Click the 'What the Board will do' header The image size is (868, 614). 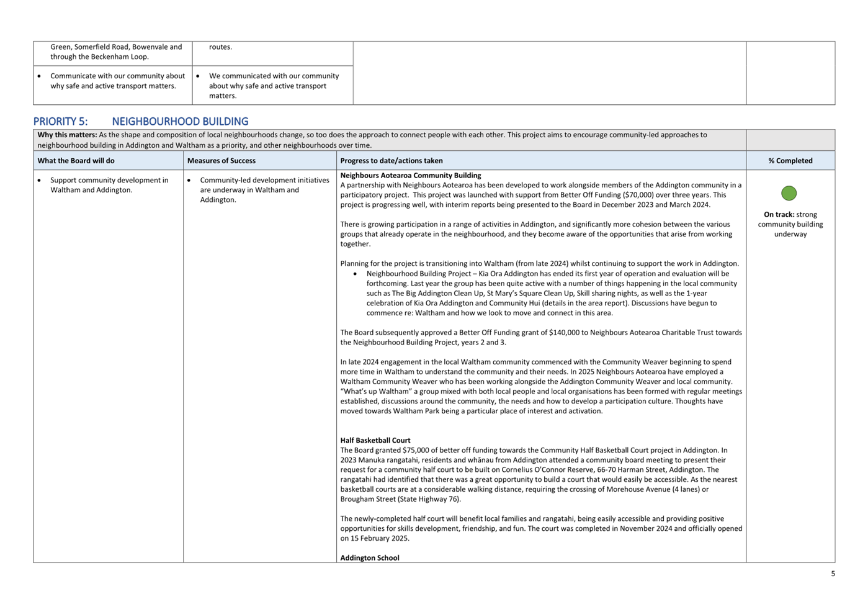coord(76,161)
